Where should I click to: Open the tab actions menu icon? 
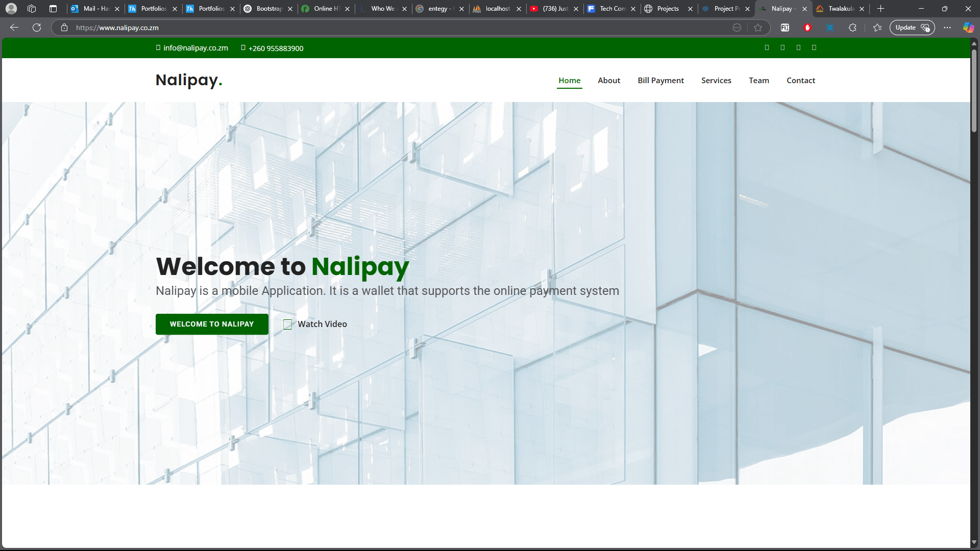tap(53, 9)
